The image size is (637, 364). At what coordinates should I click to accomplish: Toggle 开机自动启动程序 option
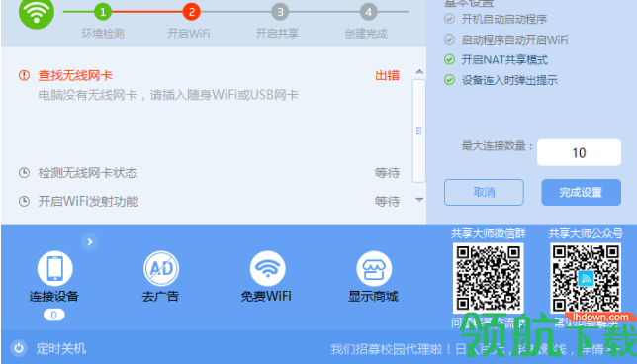point(449,19)
